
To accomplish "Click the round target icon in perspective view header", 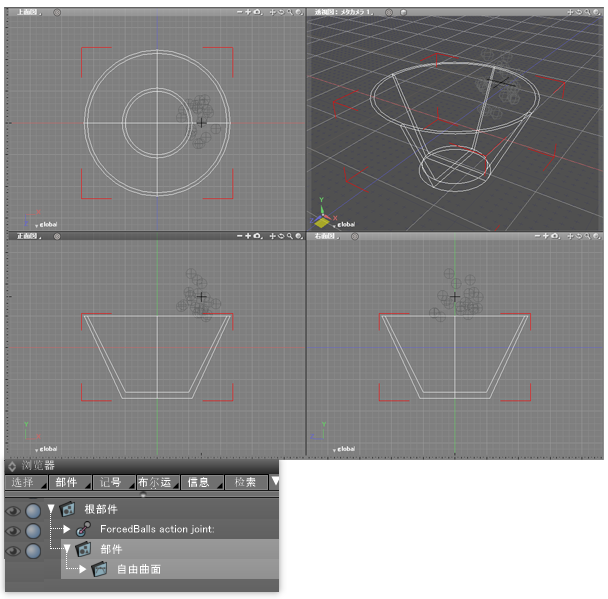I will (x=389, y=12).
